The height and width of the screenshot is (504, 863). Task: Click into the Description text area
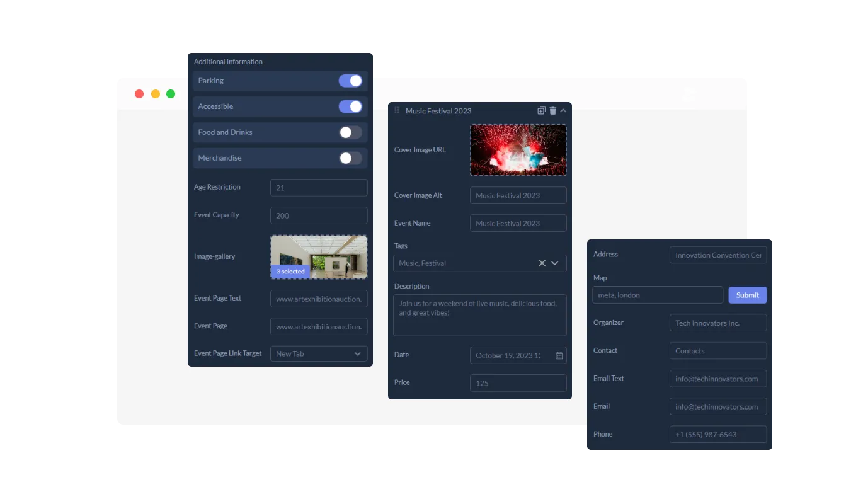tap(480, 315)
